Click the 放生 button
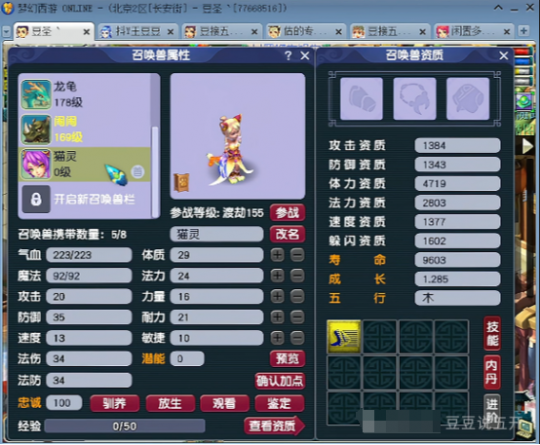Viewport: 540px width, 445px height. coord(170,403)
